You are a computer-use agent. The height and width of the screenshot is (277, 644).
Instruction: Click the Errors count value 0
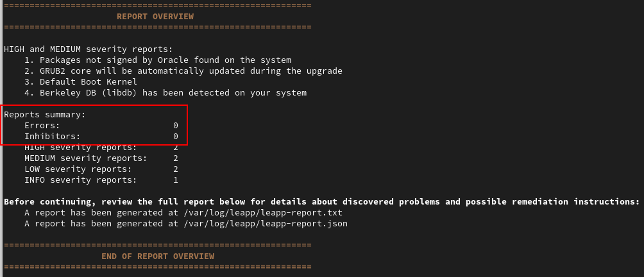176,126
